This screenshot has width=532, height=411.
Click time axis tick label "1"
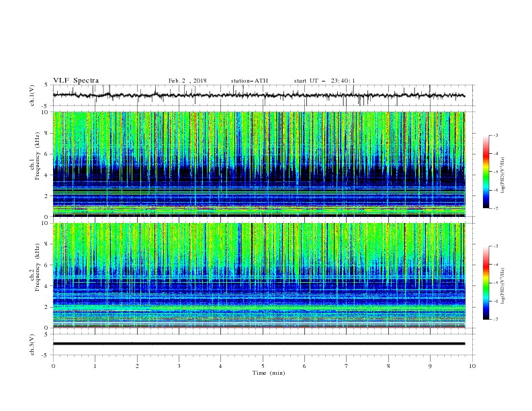coord(95,366)
